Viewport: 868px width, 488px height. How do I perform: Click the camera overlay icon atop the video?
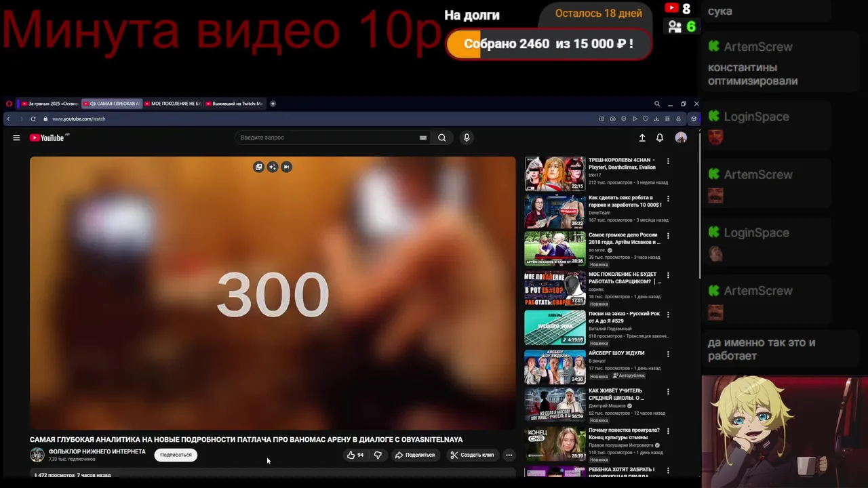(286, 167)
